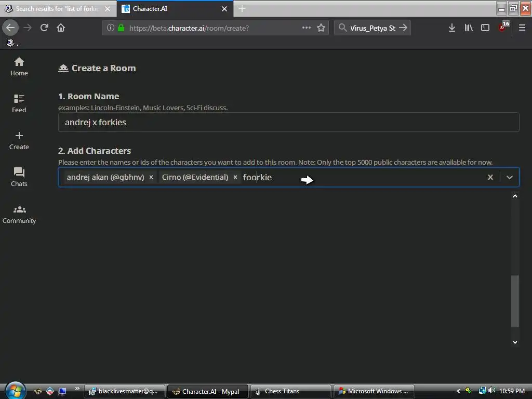Image resolution: width=532 pixels, height=399 pixels.
Task: Go to Home in the sidebar
Action: 19,66
